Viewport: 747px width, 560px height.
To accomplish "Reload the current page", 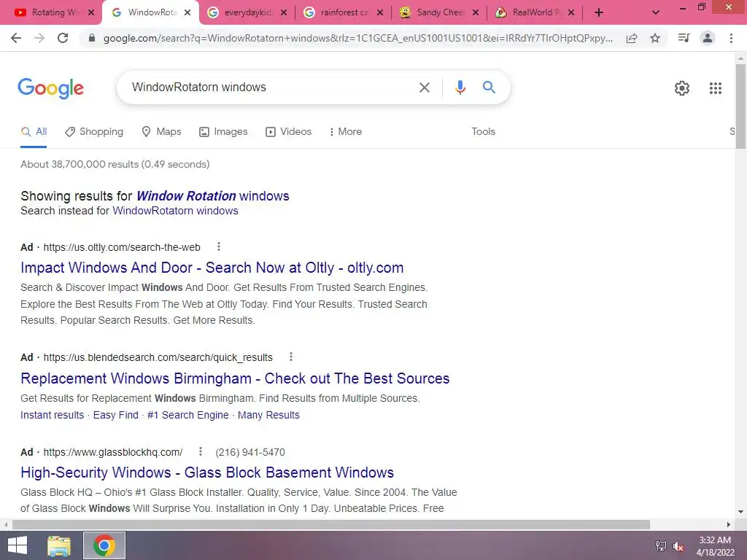I will click(63, 38).
